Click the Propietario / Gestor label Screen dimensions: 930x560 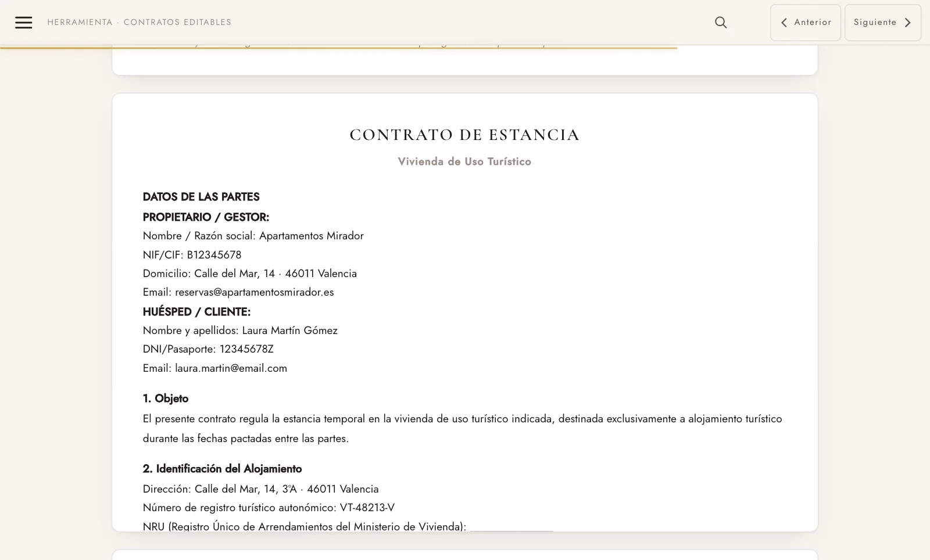206,217
